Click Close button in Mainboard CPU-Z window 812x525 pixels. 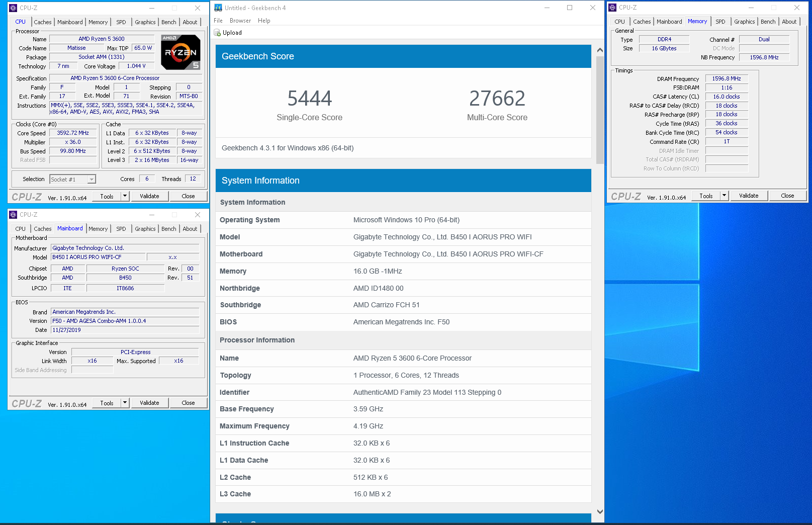[189, 403]
